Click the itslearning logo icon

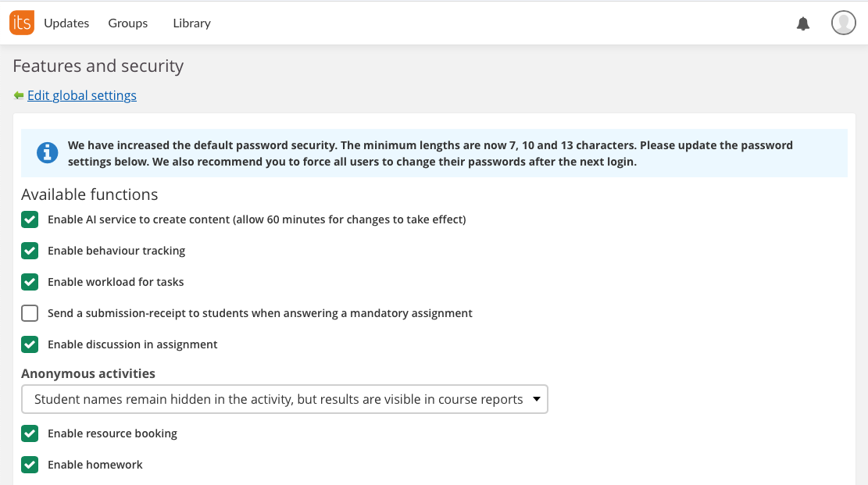pyautogui.click(x=21, y=23)
